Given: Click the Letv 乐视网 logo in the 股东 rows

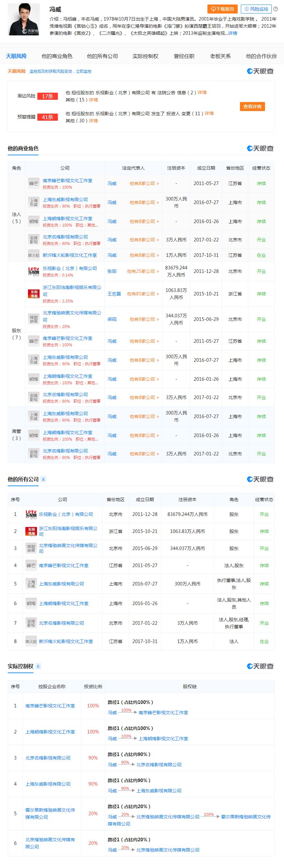Looking at the screenshot, I should coord(34,271).
